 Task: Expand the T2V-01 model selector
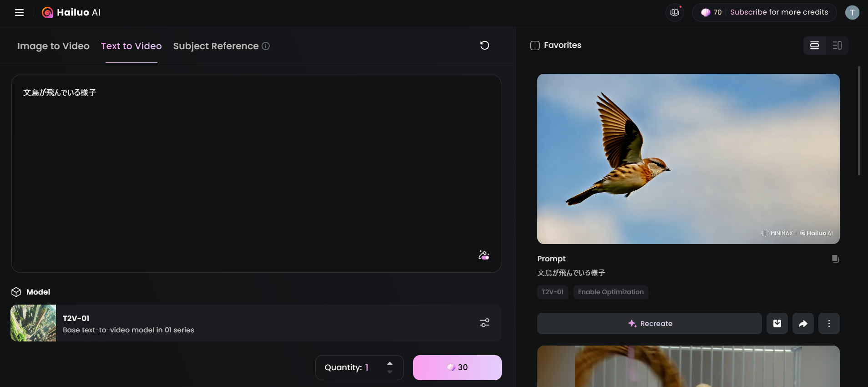tap(256, 323)
